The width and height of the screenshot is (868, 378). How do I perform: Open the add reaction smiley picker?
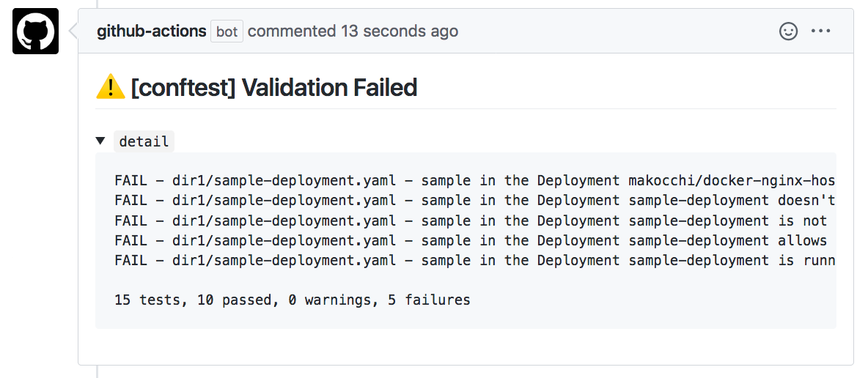(x=788, y=31)
